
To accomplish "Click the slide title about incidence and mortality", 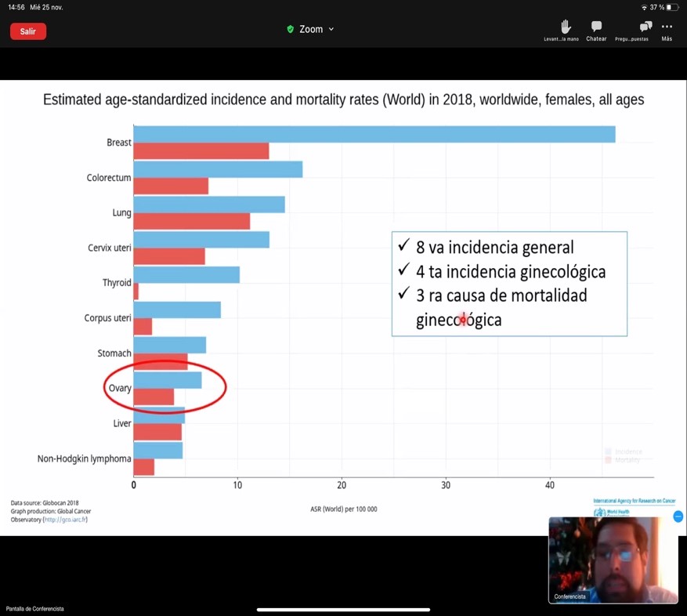I will (343, 100).
